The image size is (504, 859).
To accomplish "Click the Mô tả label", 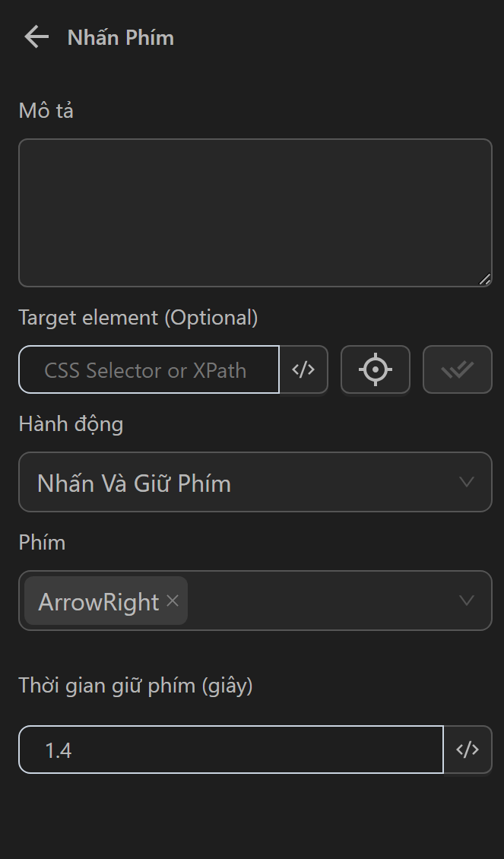I will coord(46,111).
